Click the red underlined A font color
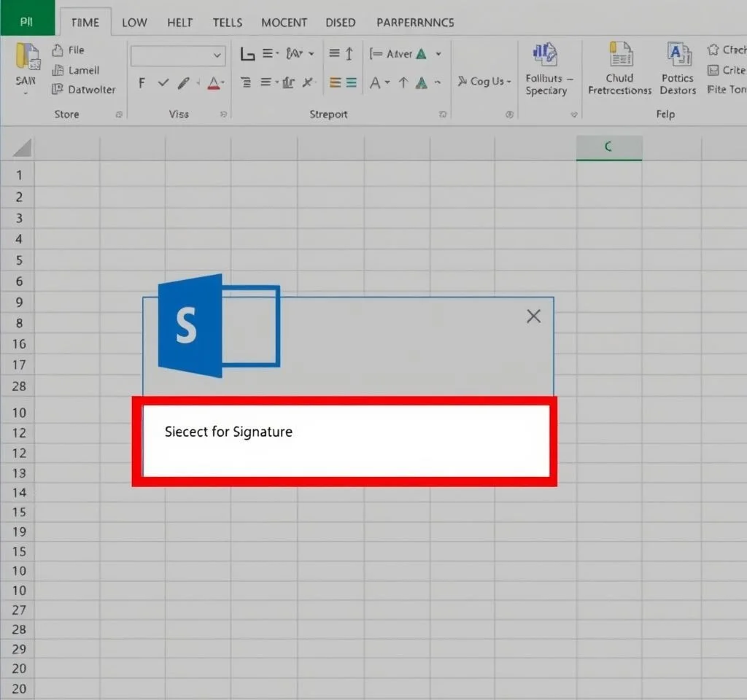This screenshot has width=747, height=700. (214, 84)
